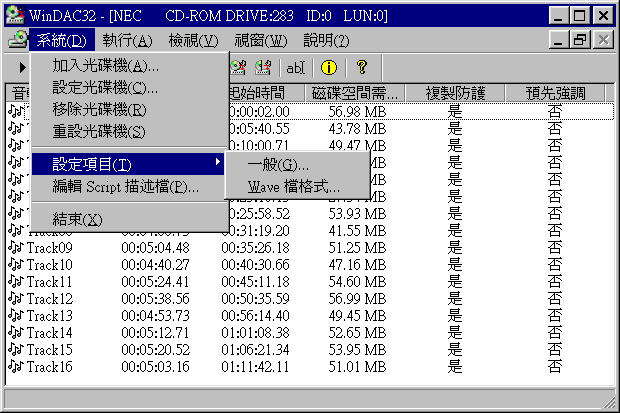The width and height of the screenshot is (620, 413).
Task: Open 一般(G)... settings from submenu
Action: (297, 165)
